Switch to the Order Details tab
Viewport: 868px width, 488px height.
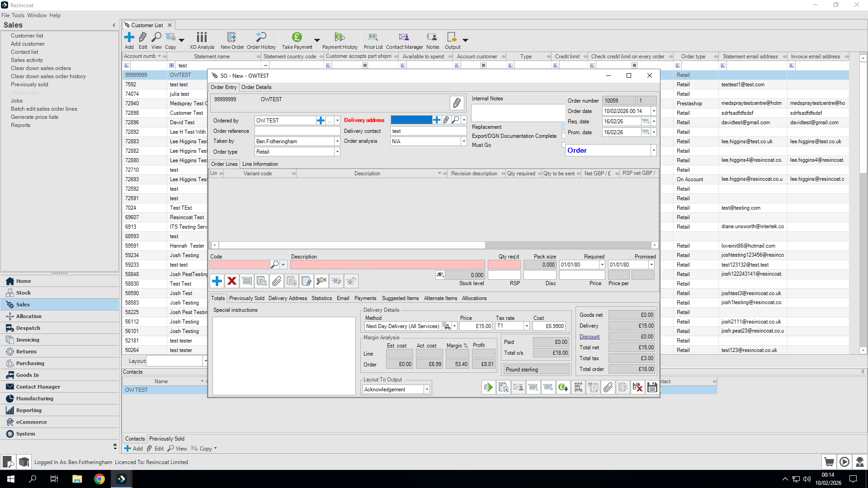(x=256, y=87)
